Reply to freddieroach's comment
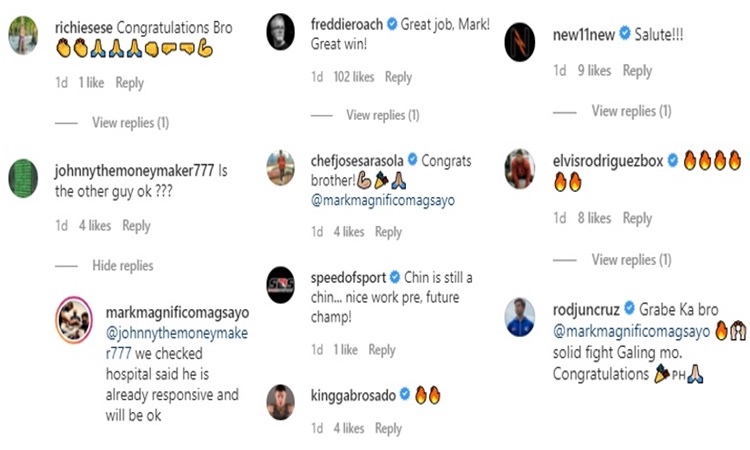750x450 pixels. (398, 77)
